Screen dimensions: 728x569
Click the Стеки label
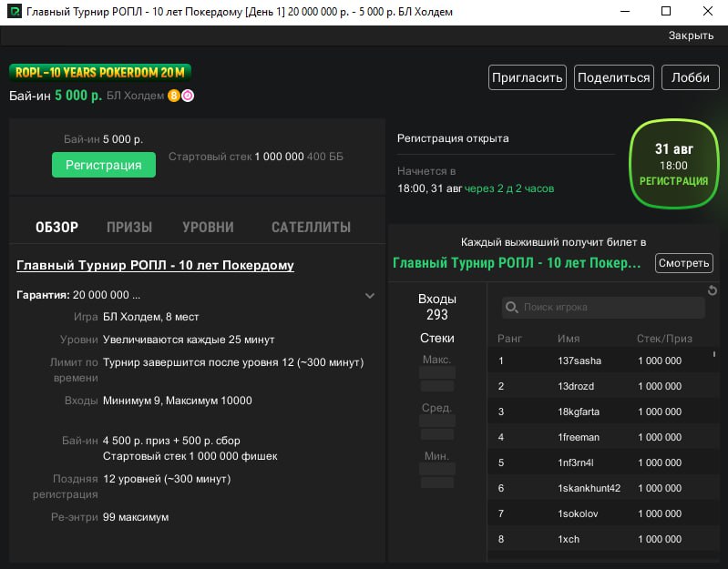click(437, 338)
